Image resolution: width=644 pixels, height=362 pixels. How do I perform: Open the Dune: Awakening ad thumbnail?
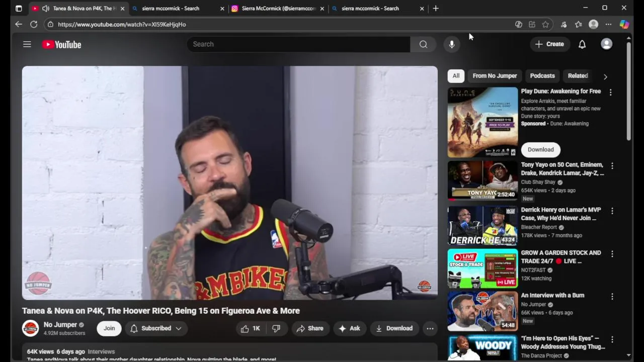click(x=482, y=122)
